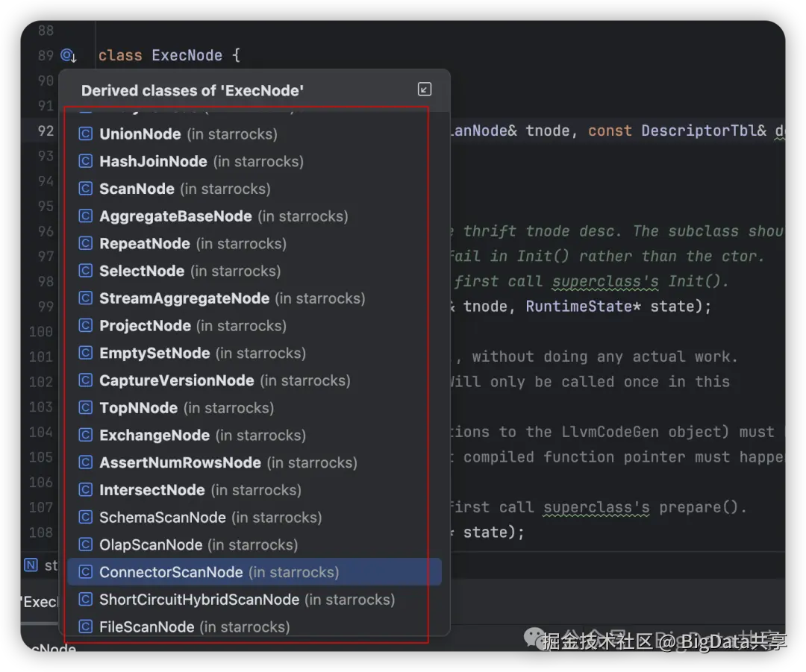Screen dimensions: 806x672
Task: Select RepeatNode from derived classes
Action: coord(254,244)
